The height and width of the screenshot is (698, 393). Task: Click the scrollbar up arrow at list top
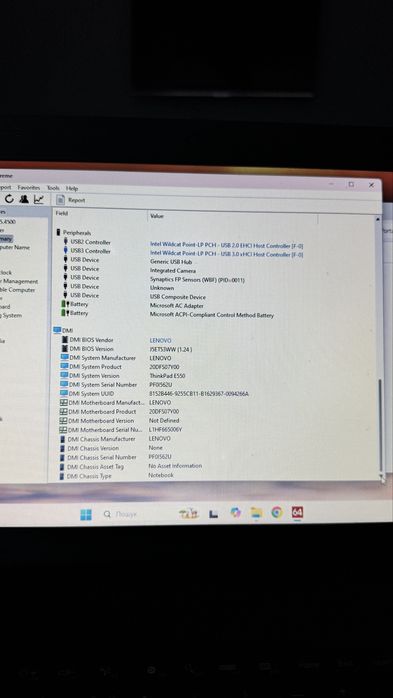(378, 219)
